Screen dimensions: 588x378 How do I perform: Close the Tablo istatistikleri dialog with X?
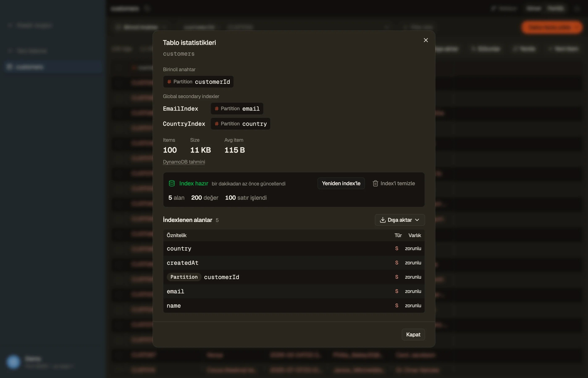tap(426, 40)
